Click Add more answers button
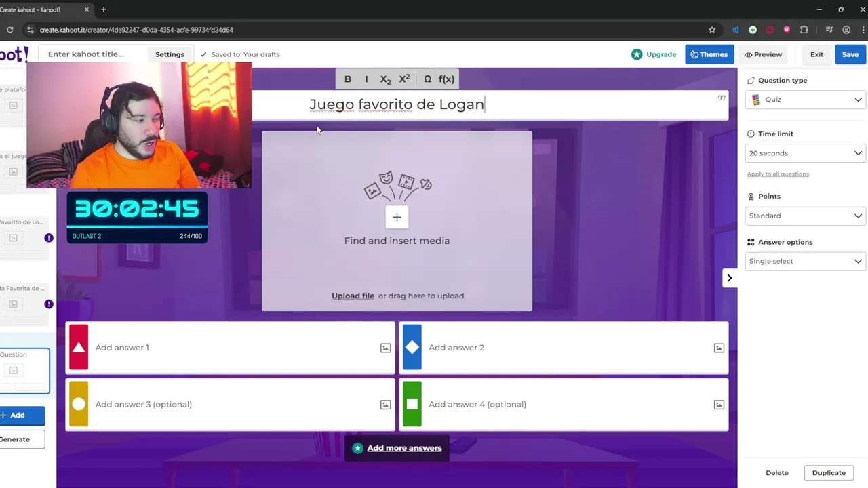 tap(397, 448)
